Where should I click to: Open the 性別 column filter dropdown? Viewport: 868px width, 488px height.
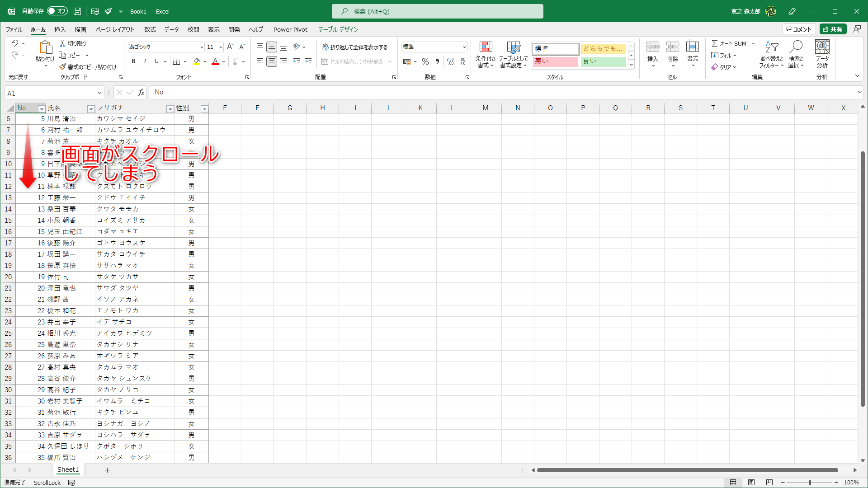pyautogui.click(x=204, y=109)
